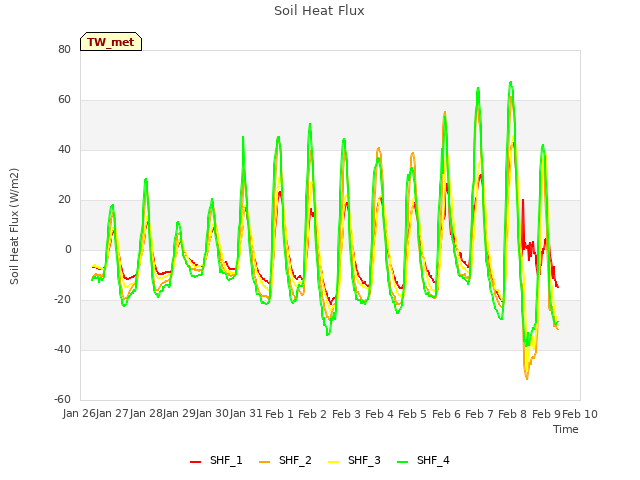Toggle SHF_1 series in legend
The image size is (640, 480).
pos(216,460)
